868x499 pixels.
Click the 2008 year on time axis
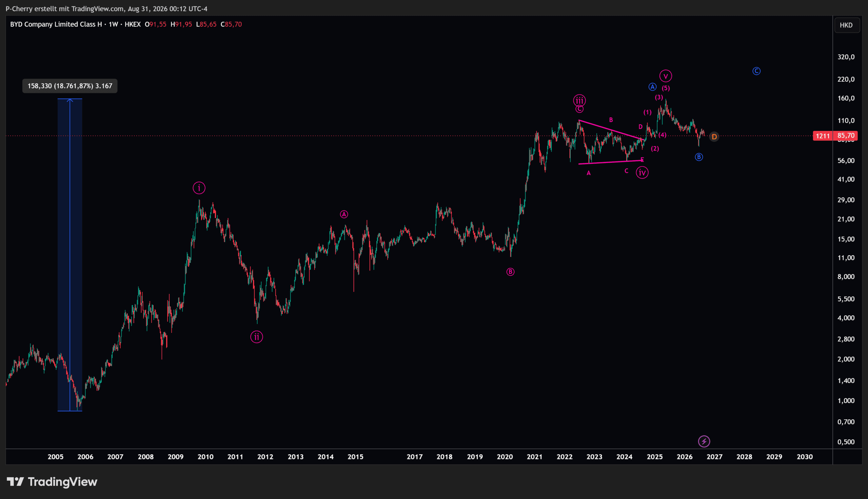(146, 457)
